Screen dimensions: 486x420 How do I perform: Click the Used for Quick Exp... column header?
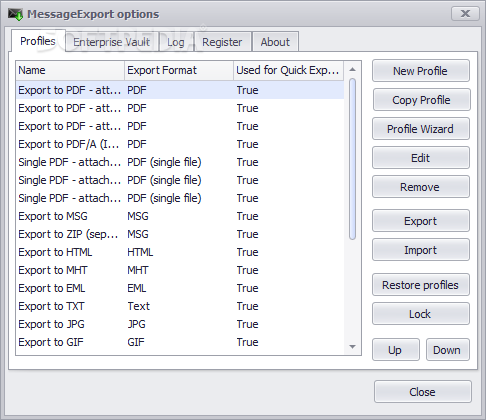288,70
